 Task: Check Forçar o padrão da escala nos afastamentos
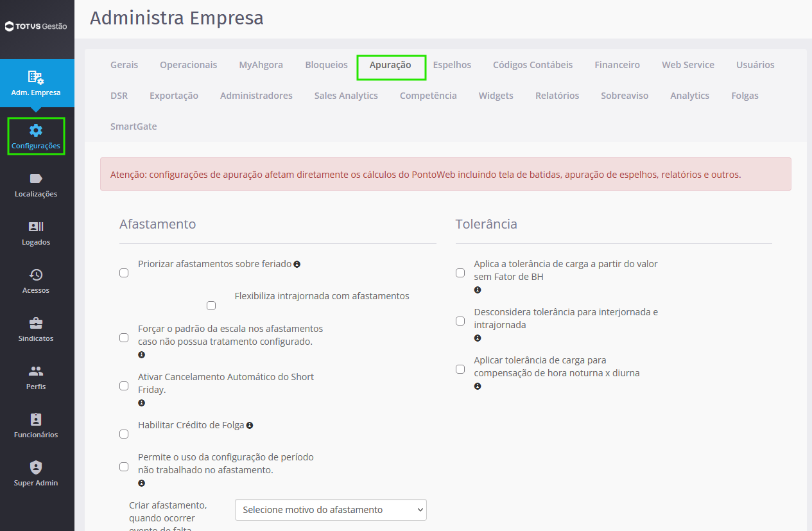tap(124, 338)
